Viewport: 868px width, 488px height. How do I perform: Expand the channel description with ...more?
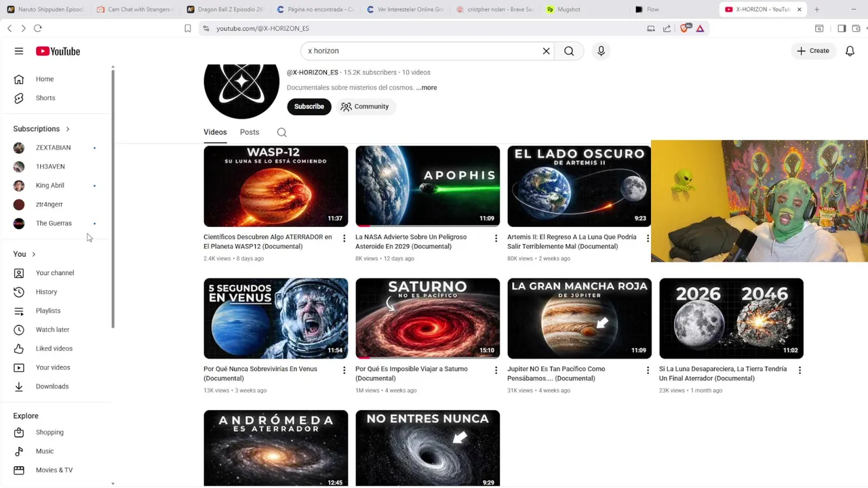click(427, 87)
